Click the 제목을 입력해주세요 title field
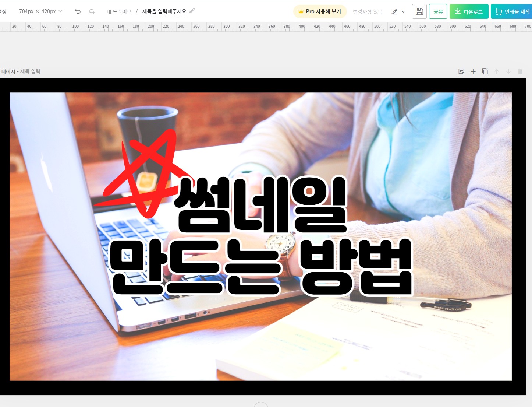 [164, 11]
